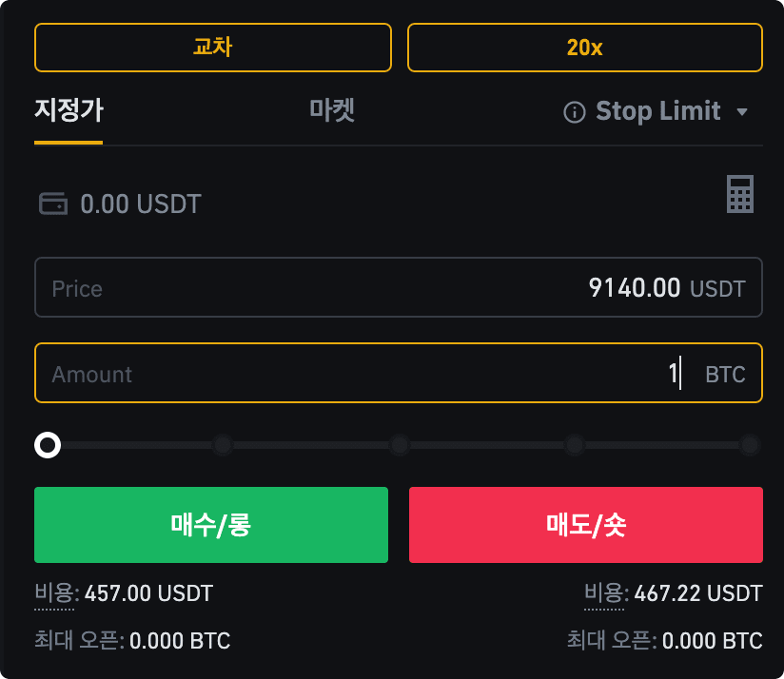Click the Price input field
The image size is (784, 679).
399,287
